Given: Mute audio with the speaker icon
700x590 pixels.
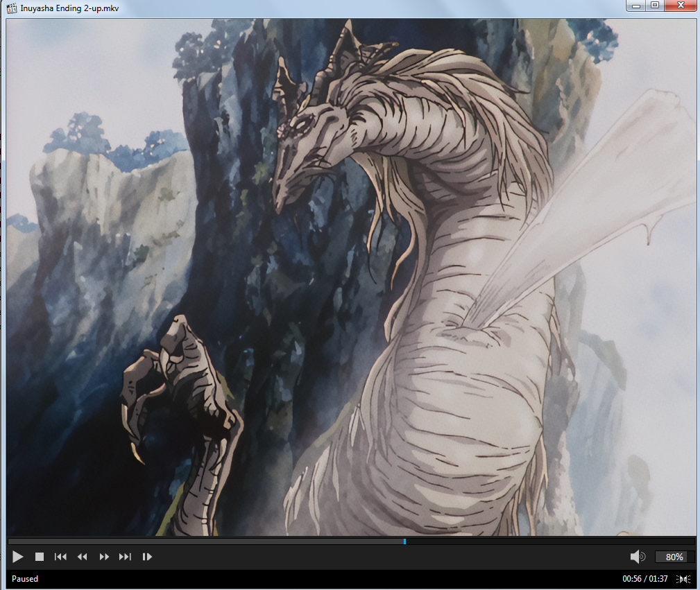Looking at the screenshot, I should tap(637, 557).
